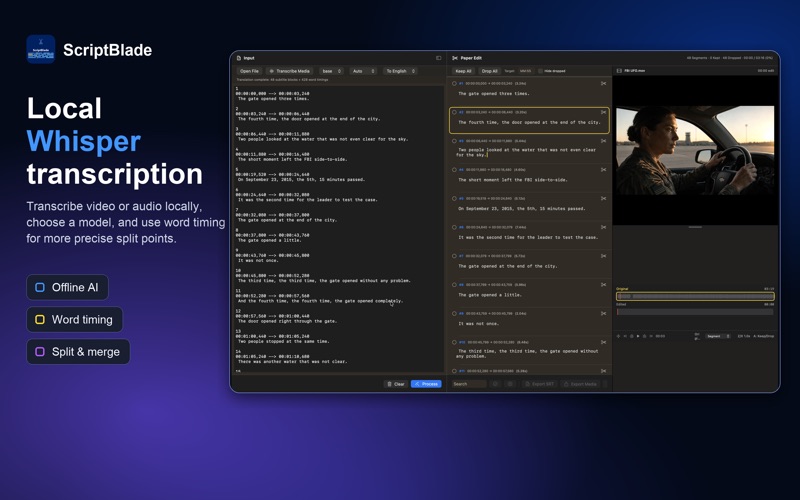Click the target duration field next to Target
Viewport: 800px width, 500px height.
[526, 71]
